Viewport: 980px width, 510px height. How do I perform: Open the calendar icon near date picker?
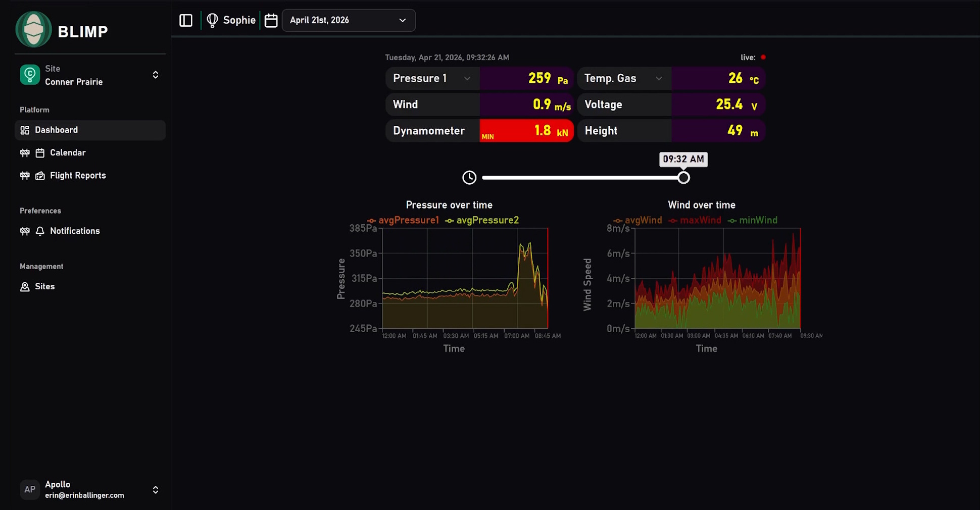tap(271, 20)
